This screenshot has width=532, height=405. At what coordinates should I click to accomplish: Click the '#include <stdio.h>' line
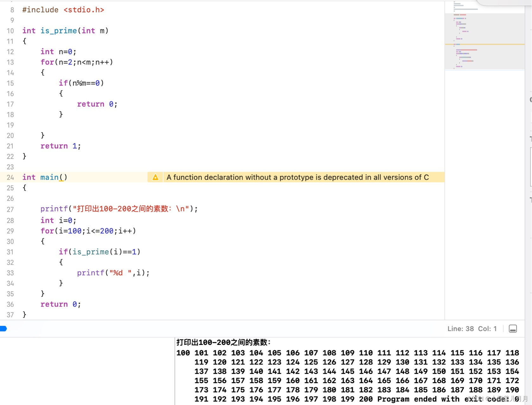63,10
